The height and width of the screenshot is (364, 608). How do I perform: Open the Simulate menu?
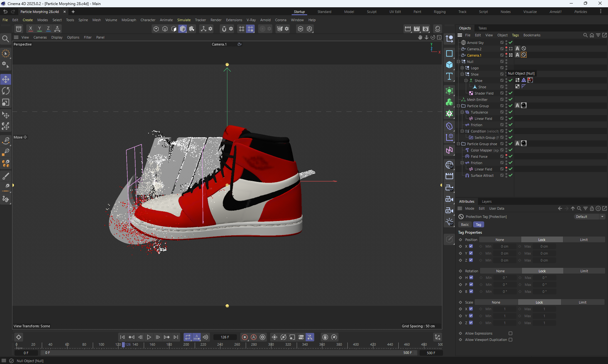click(184, 20)
